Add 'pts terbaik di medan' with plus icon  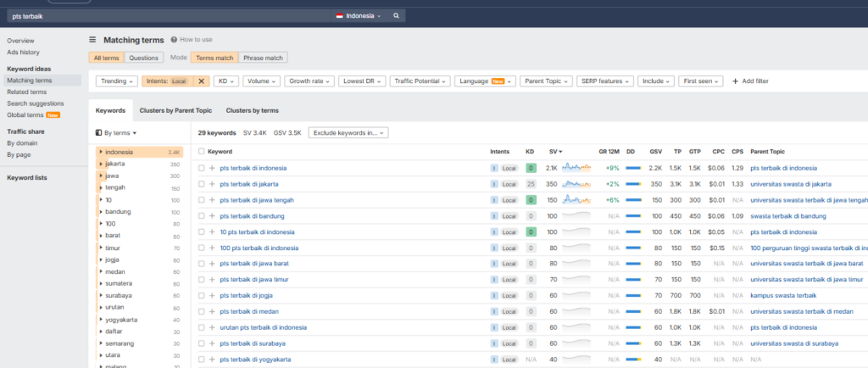212,312
